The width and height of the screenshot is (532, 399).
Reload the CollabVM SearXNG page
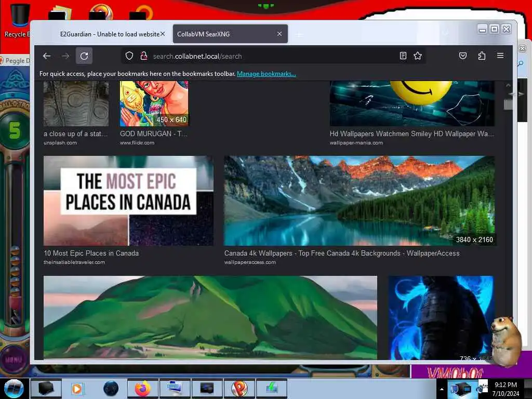[84, 56]
